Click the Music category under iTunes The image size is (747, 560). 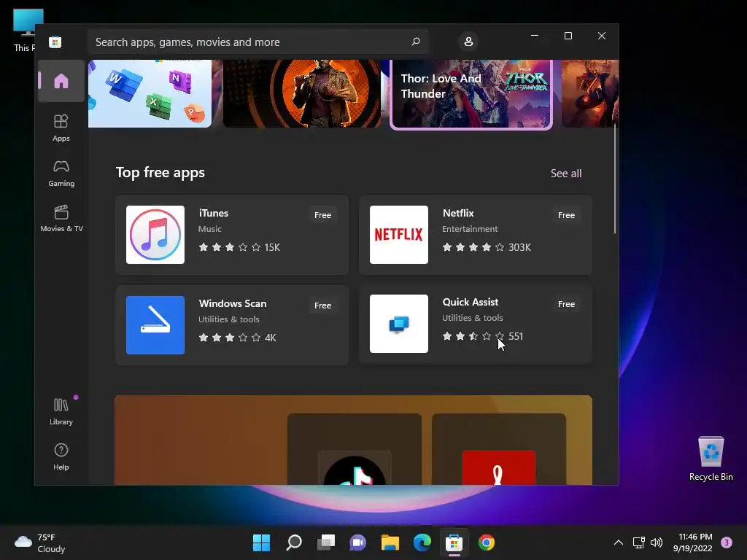pyautogui.click(x=209, y=229)
